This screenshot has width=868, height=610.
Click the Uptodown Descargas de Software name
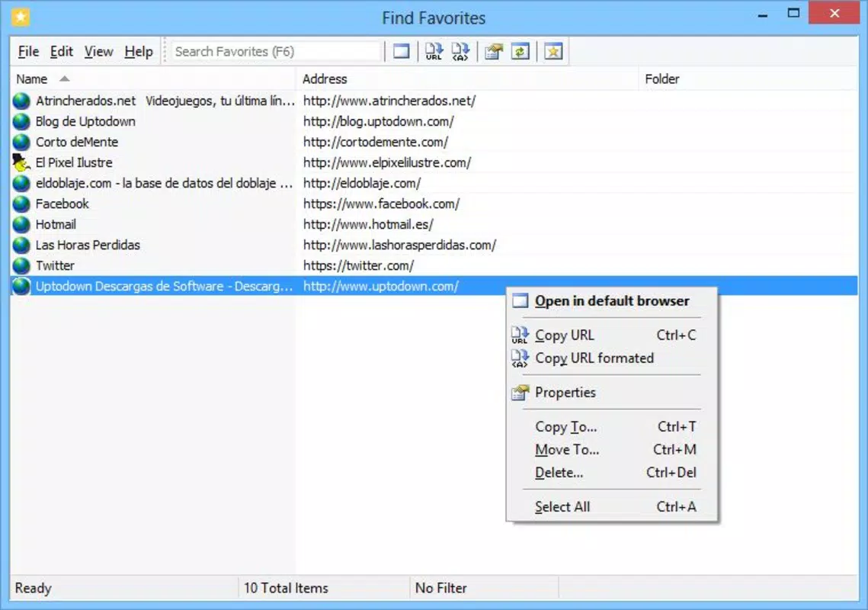[x=164, y=287]
